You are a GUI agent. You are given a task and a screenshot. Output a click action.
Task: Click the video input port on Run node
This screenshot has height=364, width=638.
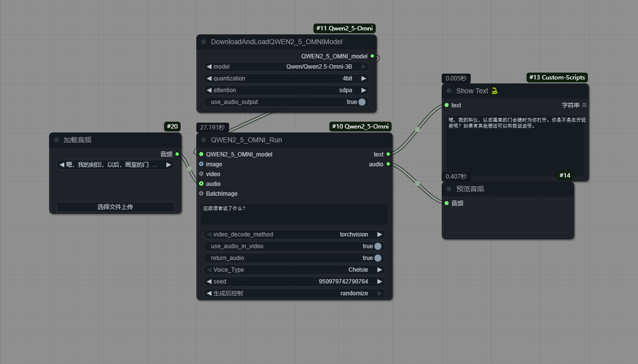[x=201, y=174]
